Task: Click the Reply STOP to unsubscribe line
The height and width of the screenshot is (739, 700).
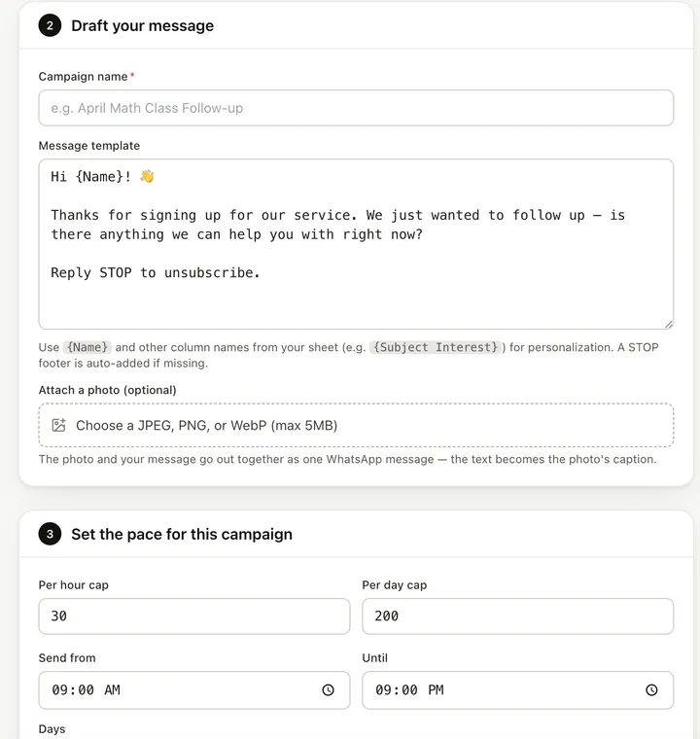Action: [x=156, y=272]
